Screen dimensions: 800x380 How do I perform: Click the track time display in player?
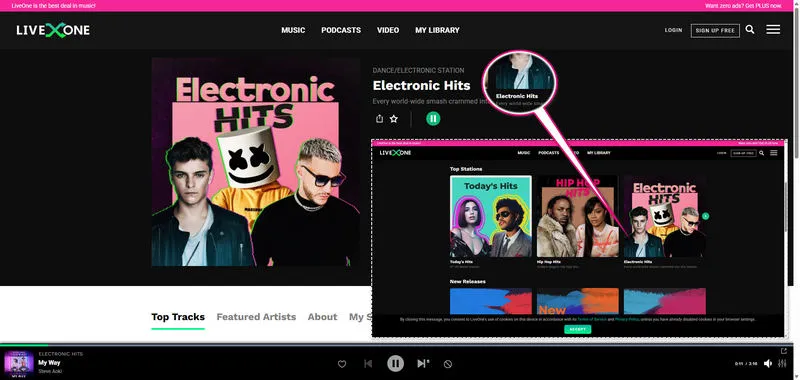coord(747,364)
